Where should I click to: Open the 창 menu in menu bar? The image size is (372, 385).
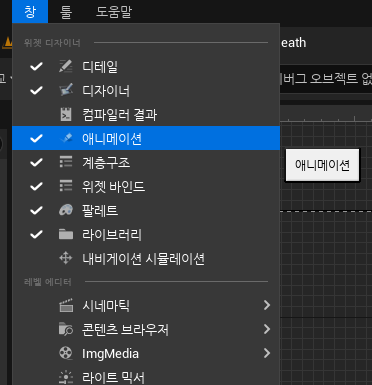coord(30,11)
